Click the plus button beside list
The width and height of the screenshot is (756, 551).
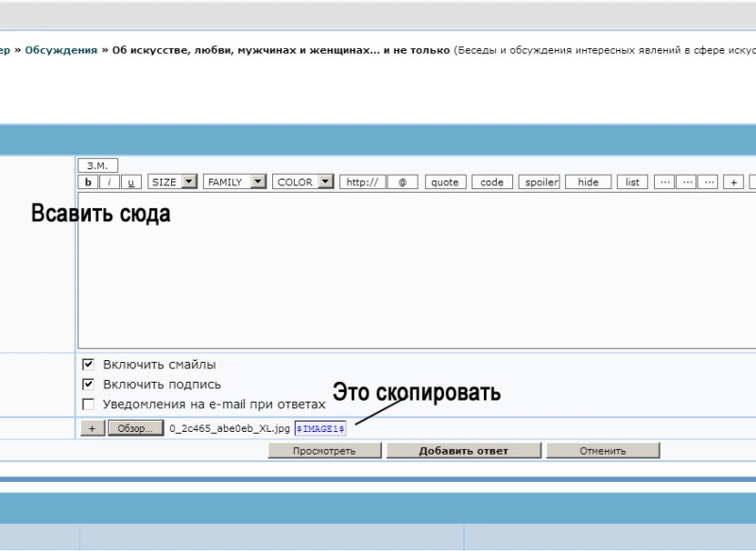point(734,182)
